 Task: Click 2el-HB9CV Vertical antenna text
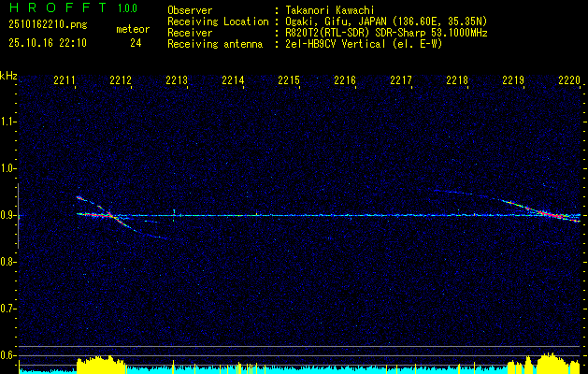(364, 44)
